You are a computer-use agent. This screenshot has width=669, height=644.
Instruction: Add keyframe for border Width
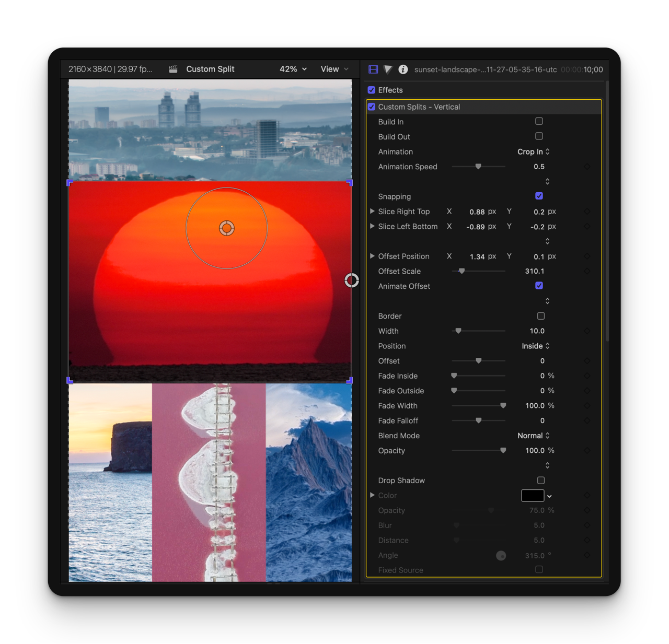[x=587, y=331]
